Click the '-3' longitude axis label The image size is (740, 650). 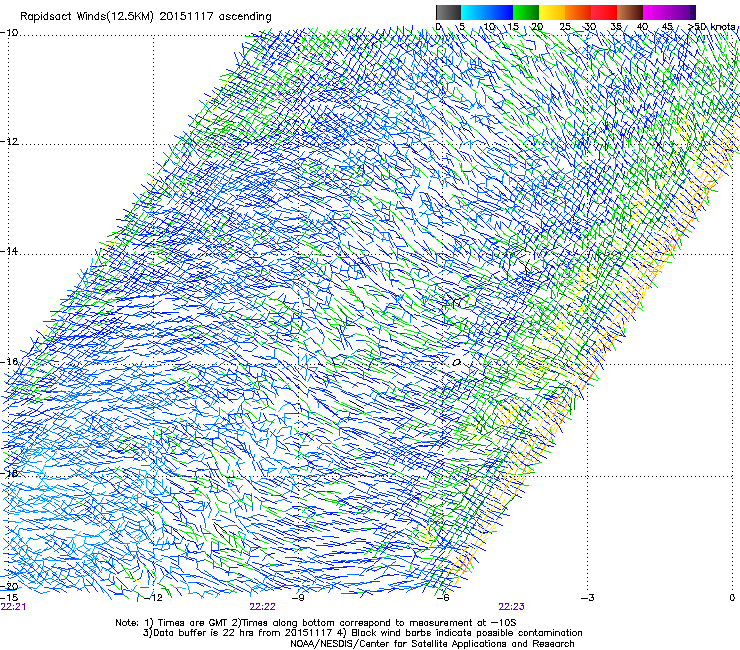[587, 598]
